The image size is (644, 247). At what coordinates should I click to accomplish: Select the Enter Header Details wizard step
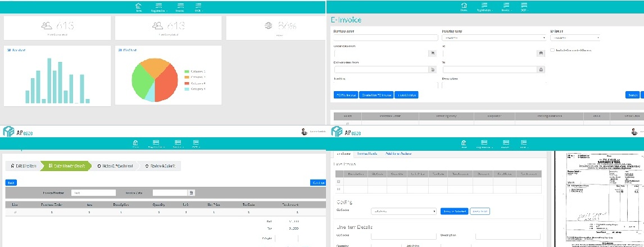66,166
